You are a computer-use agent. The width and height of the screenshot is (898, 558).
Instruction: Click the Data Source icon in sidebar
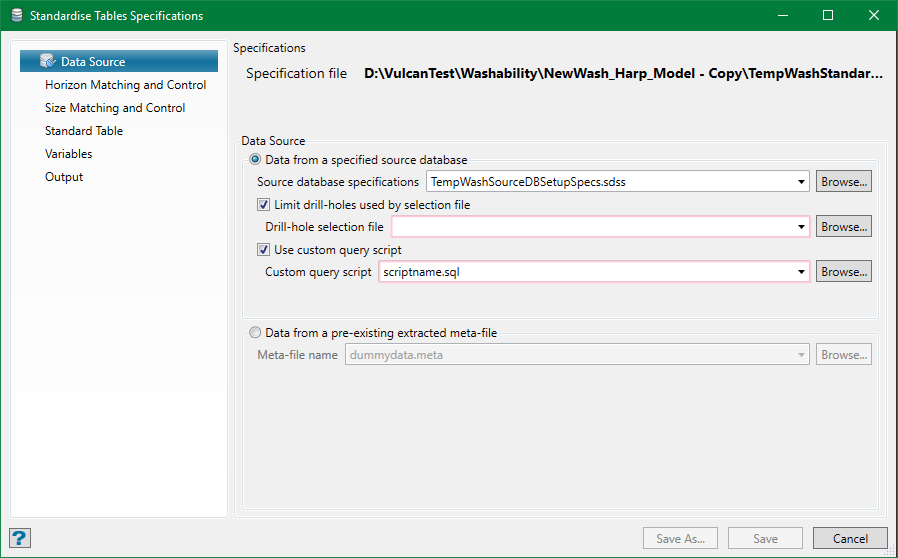tap(48, 62)
